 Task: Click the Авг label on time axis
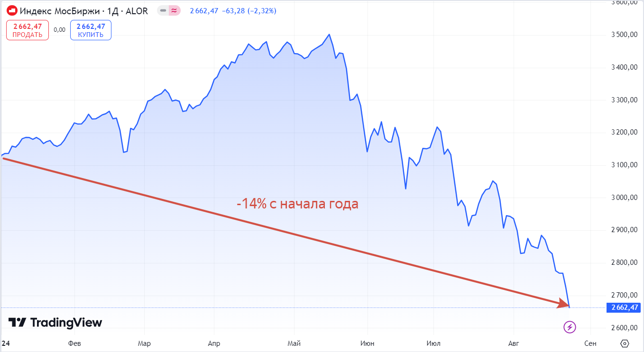pyautogui.click(x=514, y=343)
